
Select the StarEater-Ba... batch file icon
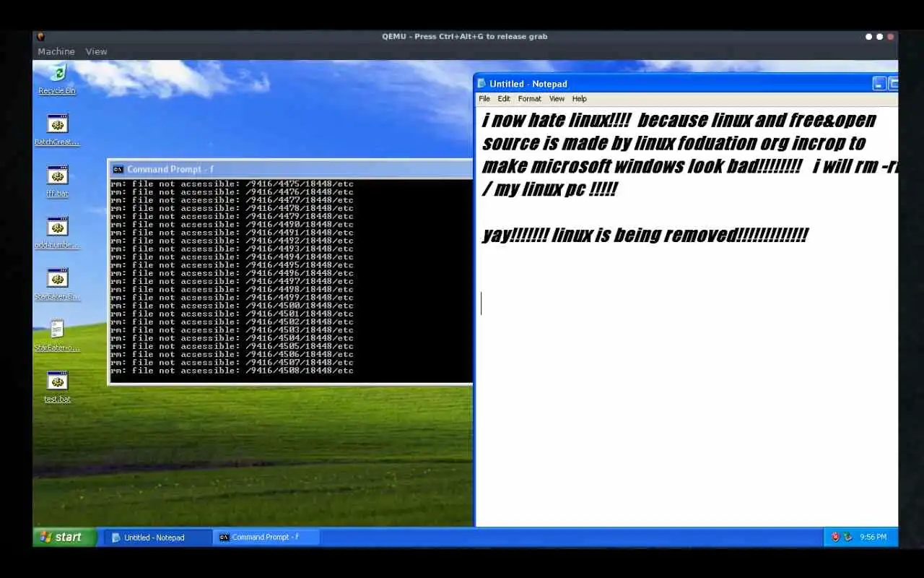coord(57,285)
